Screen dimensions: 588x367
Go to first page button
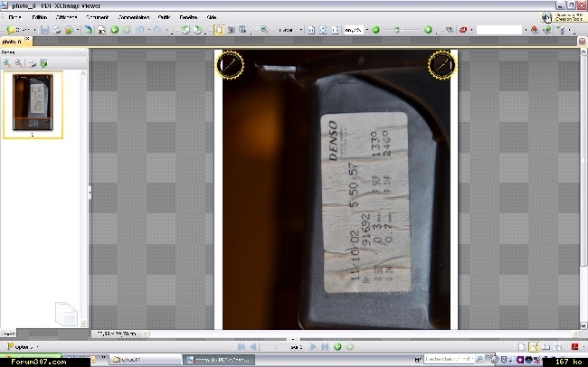[242, 347]
